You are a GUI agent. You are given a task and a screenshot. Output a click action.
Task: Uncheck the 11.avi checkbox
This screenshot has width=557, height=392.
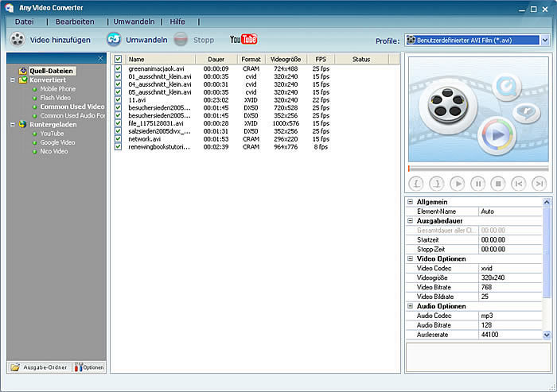[x=119, y=99]
